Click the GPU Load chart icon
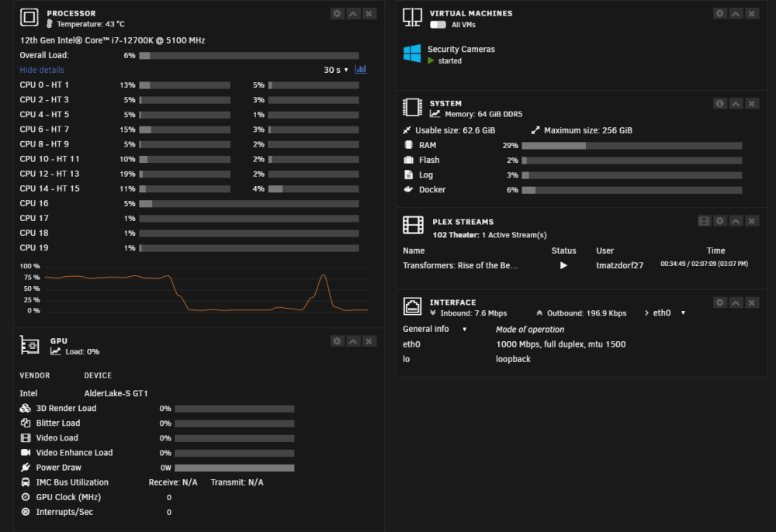Viewport: 776px width, 532px height. [55, 351]
